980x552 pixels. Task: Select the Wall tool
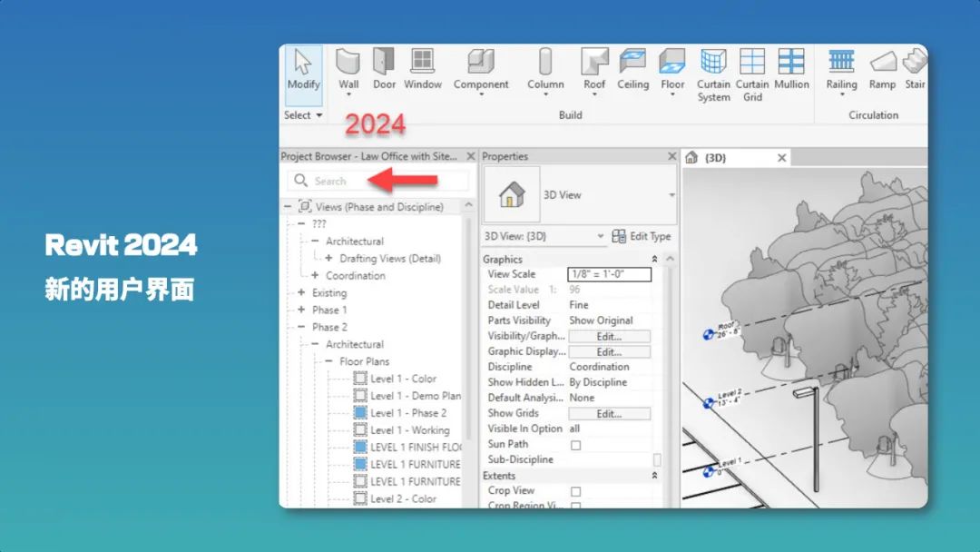(x=349, y=68)
